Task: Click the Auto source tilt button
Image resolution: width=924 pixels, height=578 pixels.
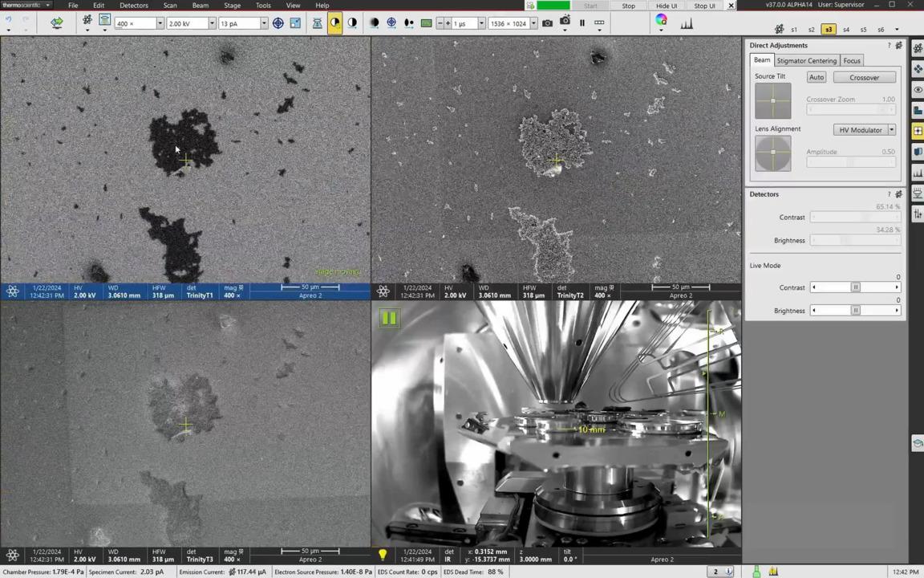Action: click(x=816, y=77)
